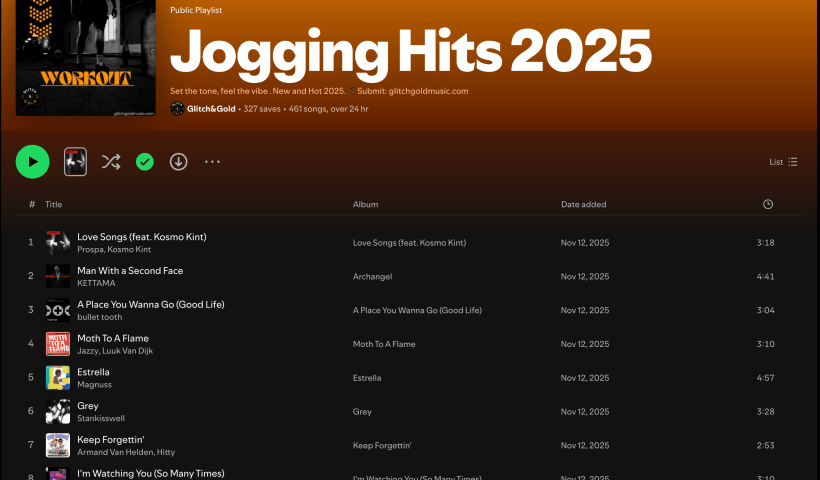This screenshot has height=480, width=820.
Task: Open the List view options dropdown
Action: coord(783,161)
